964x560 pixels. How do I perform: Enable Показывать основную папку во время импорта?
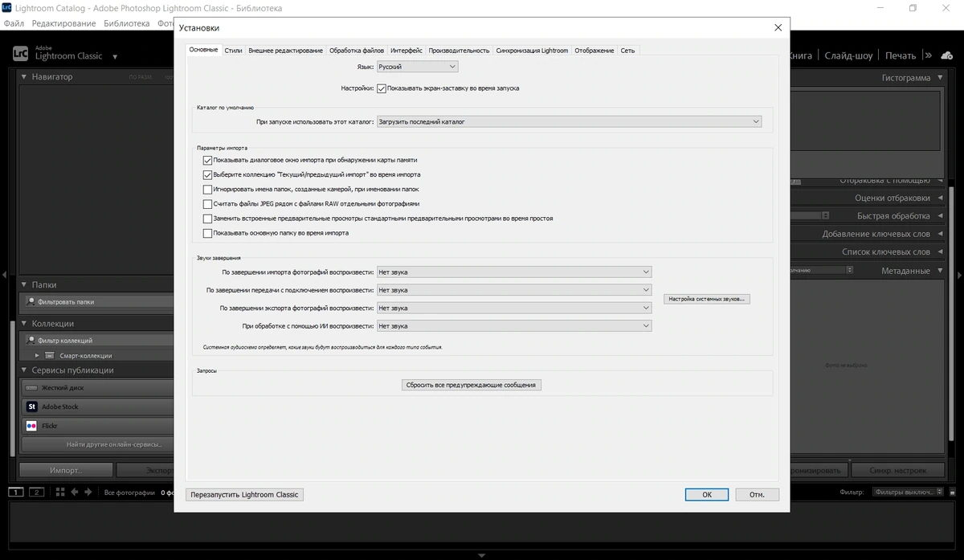pos(207,233)
